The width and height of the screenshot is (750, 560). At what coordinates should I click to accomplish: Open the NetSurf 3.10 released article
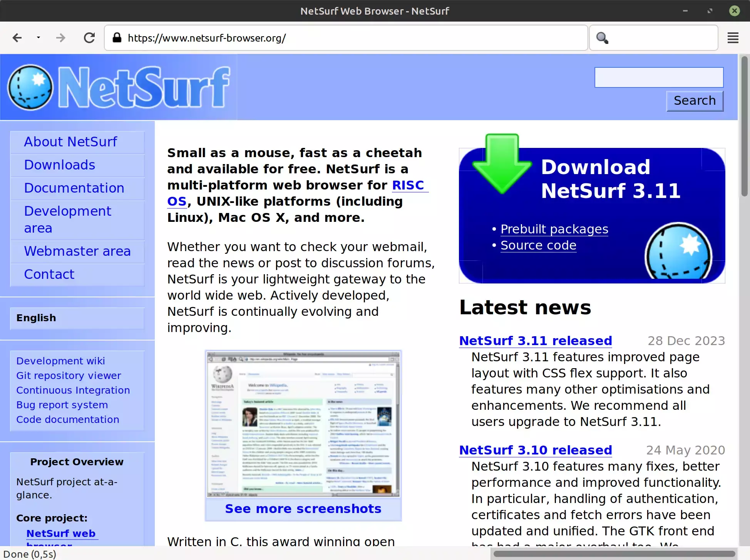(536, 450)
